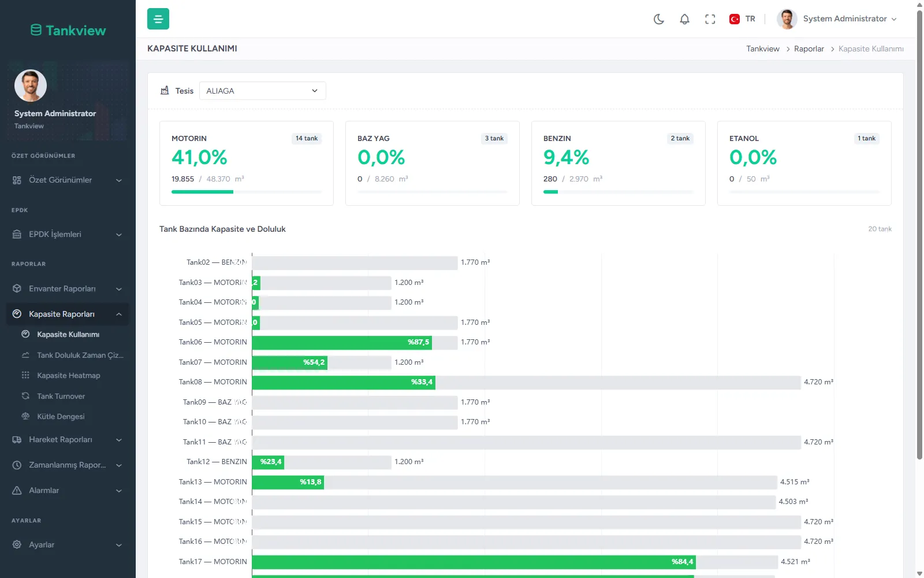Click the Tank11 capacity label 4.720 m³
Image resolution: width=924 pixels, height=578 pixels.
click(x=818, y=443)
